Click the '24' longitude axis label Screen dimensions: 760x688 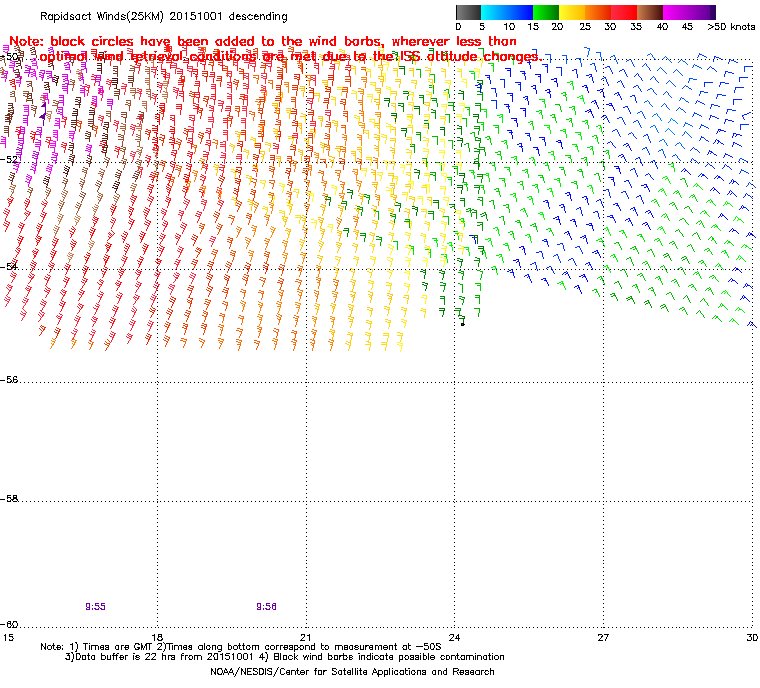pos(454,637)
